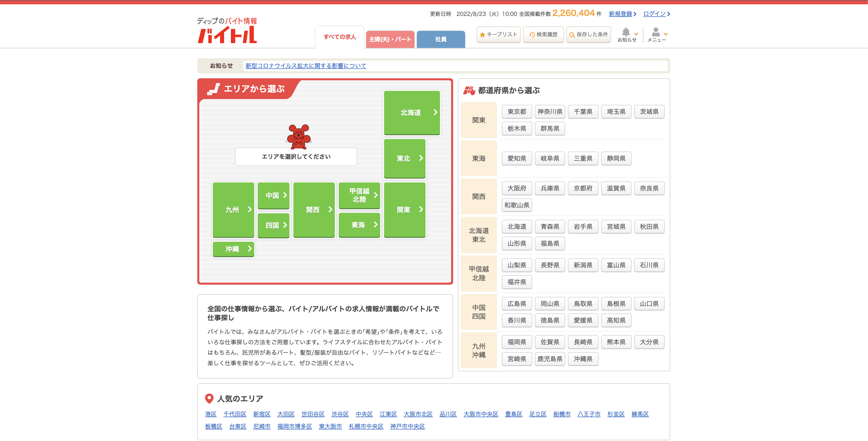Click arrow on Hokkaido area tile
This screenshot has width=868, height=441.
[x=435, y=113]
